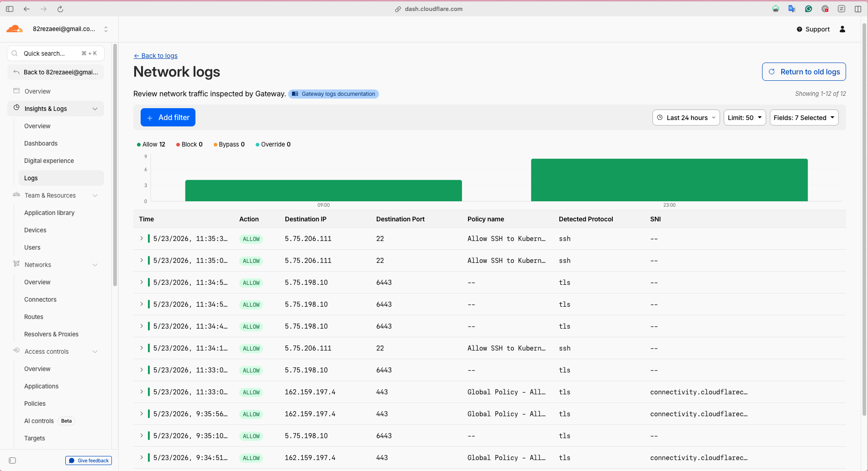The image size is (868, 471).
Task: Open the Limit: 50 dropdown
Action: click(x=745, y=117)
